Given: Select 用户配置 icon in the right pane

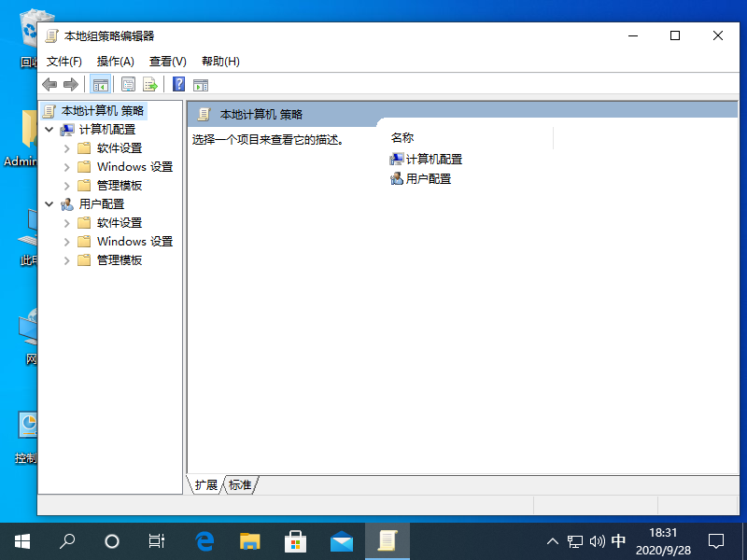Looking at the screenshot, I should click(396, 179).
